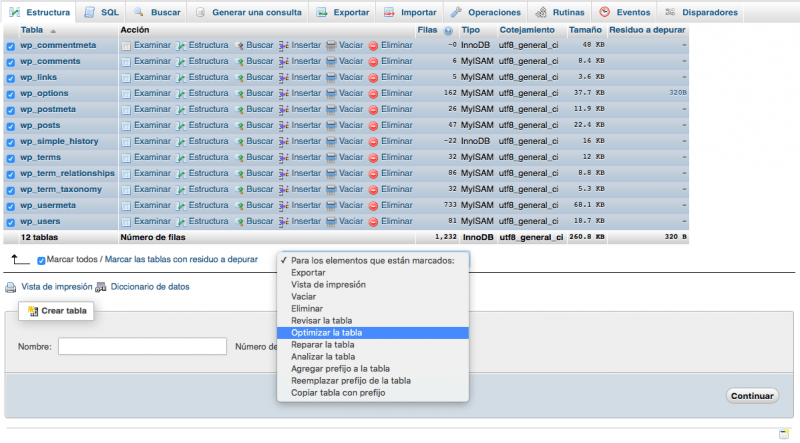Choose Copiar tabla con prefijo option
The width and height of the screenshot is (800, 443).
pyautogui.click(x=372, y=393)
